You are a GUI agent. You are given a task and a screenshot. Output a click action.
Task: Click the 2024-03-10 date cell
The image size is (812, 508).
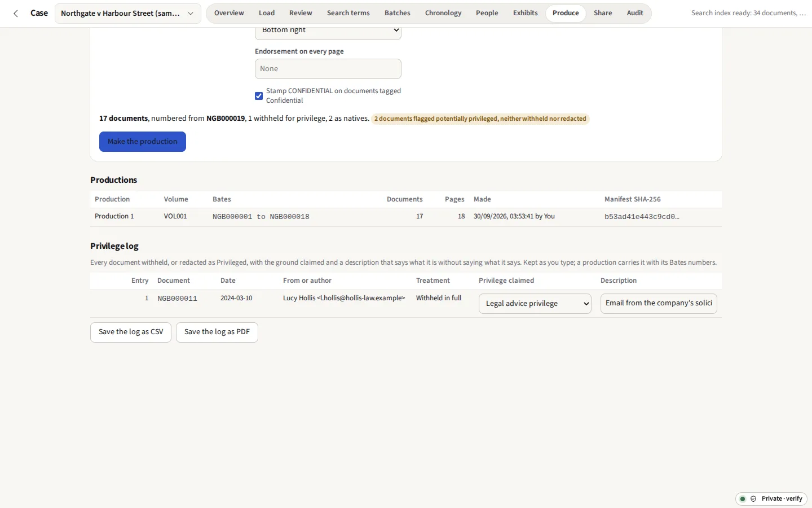(x=236, y=298)
